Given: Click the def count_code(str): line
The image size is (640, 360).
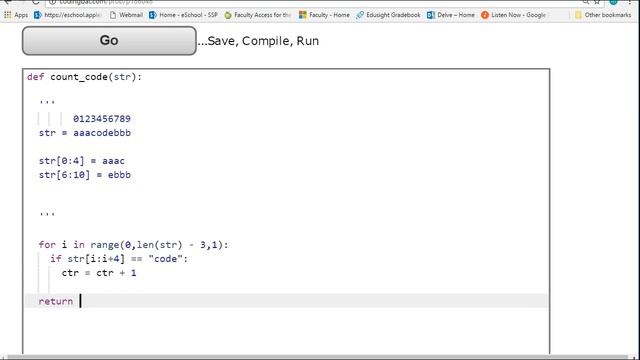Looking at the screenshot, I should point(84,77).
